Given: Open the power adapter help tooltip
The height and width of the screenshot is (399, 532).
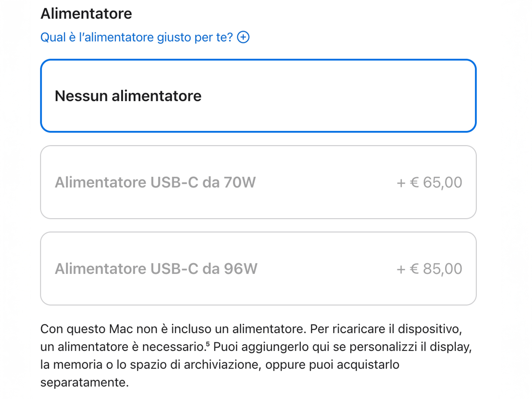Looking at the screenshot, I should [x=243, y=37].
